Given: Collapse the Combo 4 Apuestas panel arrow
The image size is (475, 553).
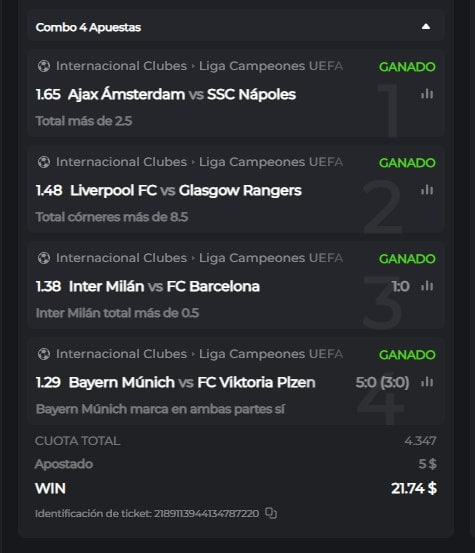Looking at the screenshot, I should click(x=426, y=27).
